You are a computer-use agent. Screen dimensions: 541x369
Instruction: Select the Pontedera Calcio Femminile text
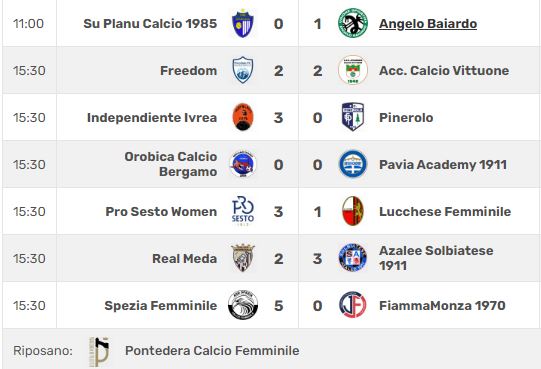tap(212, 351)
